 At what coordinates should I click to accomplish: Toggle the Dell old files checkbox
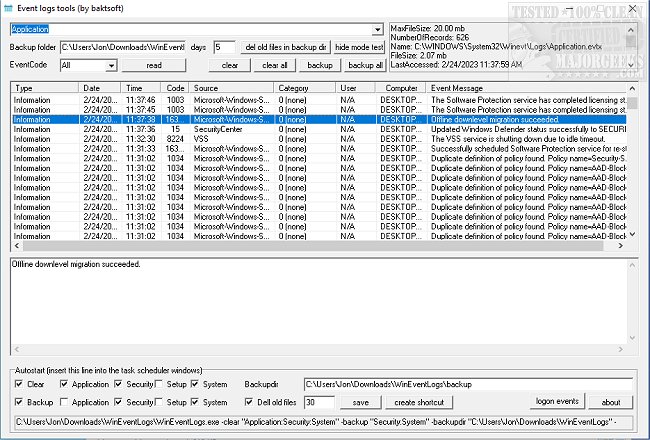pos(249,402)
